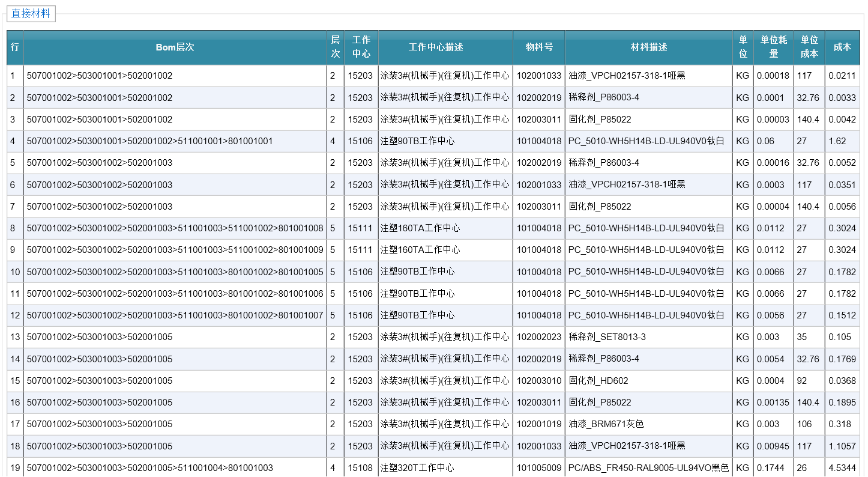The width and height of the screenshot is (868, 477).
Task: Click the 物料号 column header
Action: [x=539, y=47]
